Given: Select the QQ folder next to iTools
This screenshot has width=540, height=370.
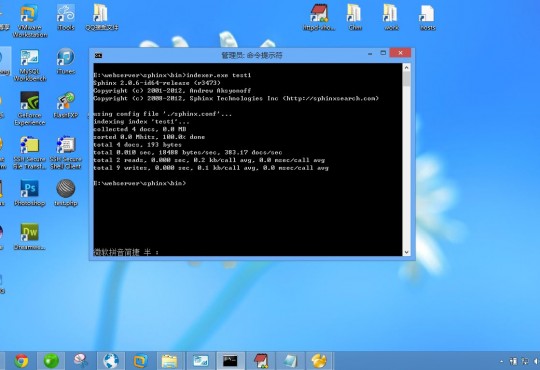Looking at the screenshot, I should click(102, 17).
